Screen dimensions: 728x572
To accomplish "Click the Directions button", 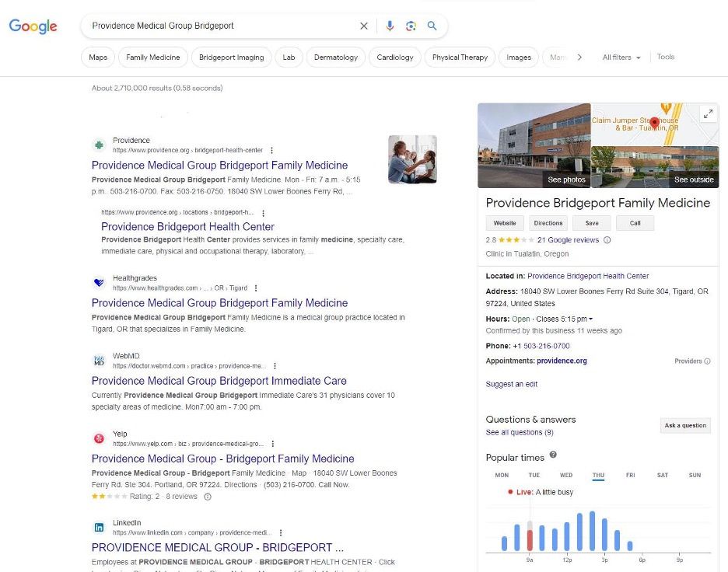I will point(548,223).
